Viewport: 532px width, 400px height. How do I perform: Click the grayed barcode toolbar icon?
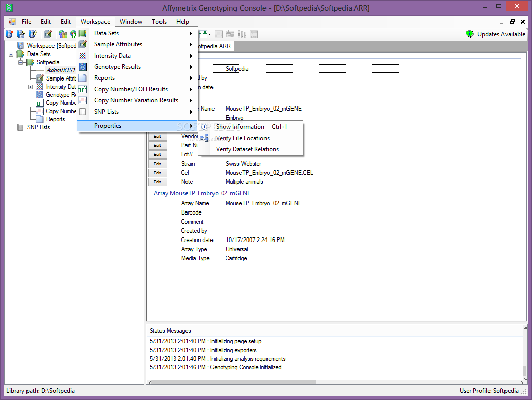(x=254, y=34)
